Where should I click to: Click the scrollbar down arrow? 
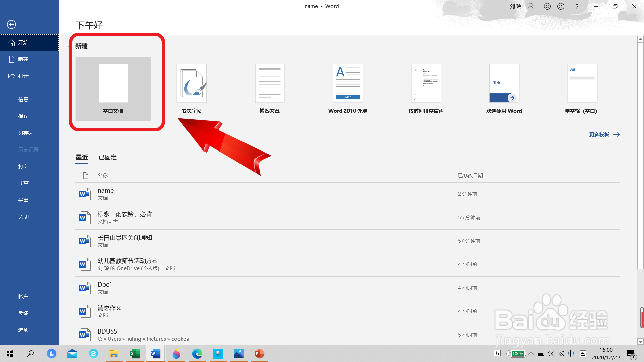640,342
